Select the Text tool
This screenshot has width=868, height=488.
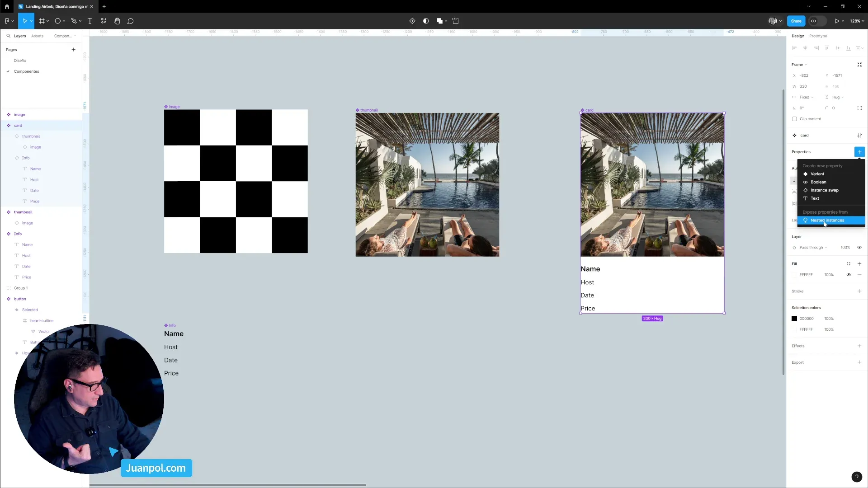pos(90,21)
